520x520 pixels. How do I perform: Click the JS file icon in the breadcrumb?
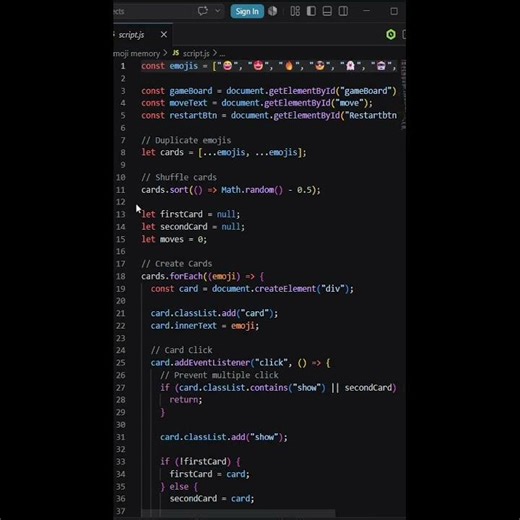(x=176, y=53)
